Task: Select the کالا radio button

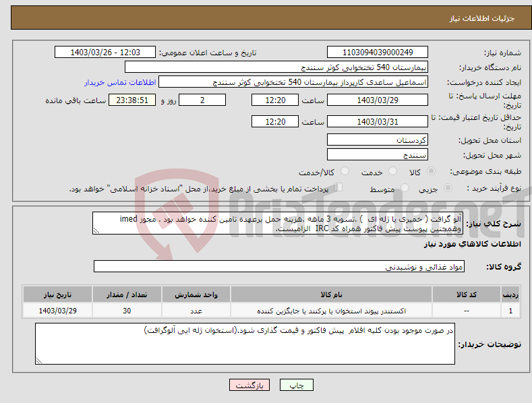Action: (432, 171)
